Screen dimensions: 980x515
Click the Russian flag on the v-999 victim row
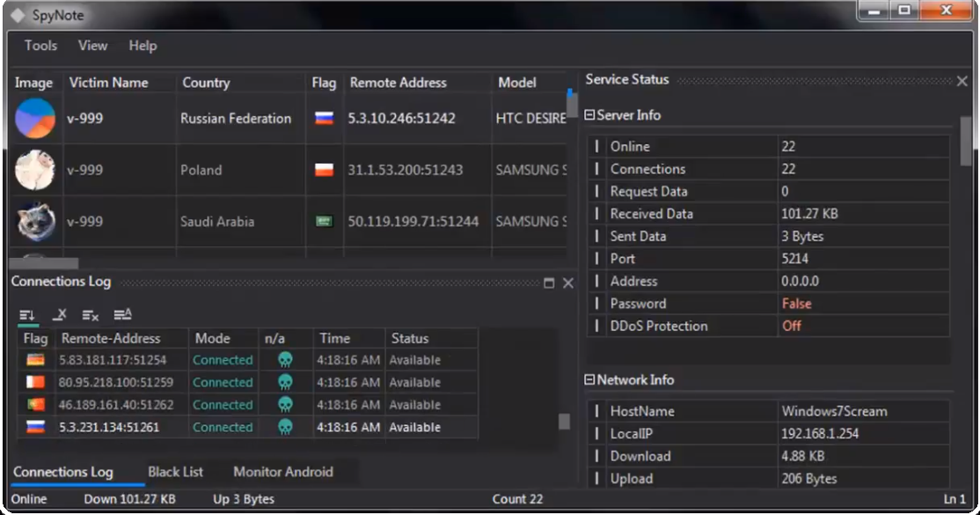[x=324, y=118]
